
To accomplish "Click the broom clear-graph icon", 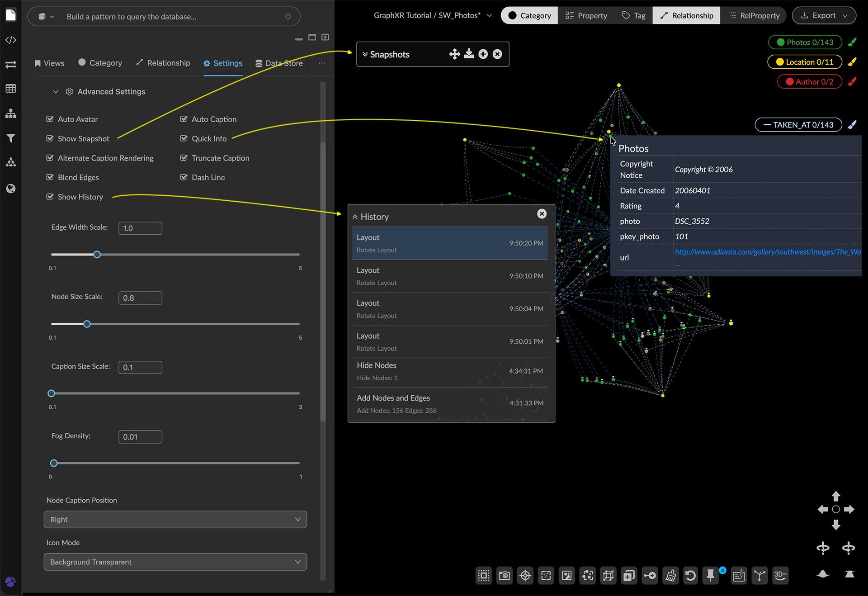I will pos(670,575).
